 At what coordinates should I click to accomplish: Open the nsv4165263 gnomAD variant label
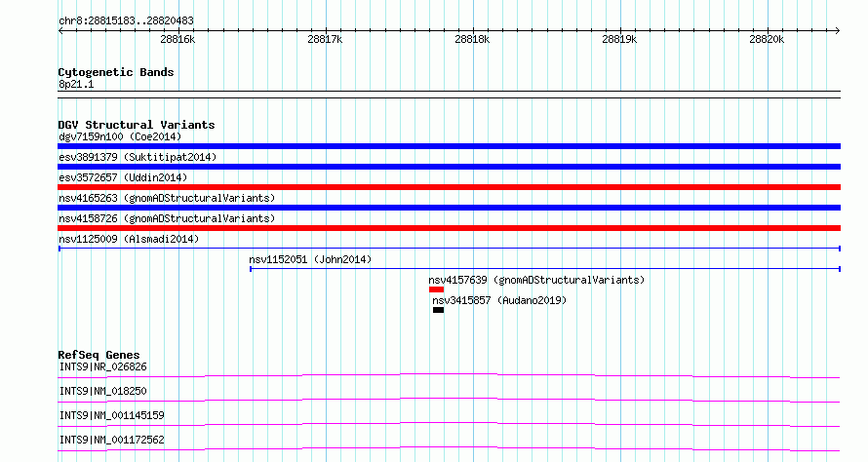(167, 198)
